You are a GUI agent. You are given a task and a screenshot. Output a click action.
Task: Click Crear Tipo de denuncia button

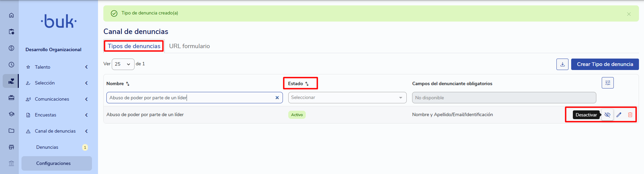pos(605,64)
